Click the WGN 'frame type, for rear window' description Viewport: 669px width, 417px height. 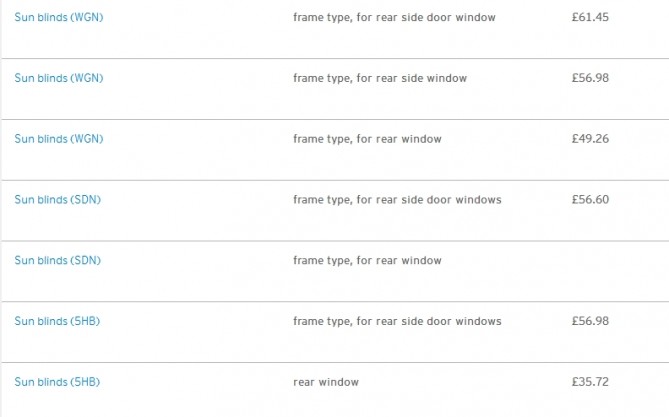[x=367, y=139]
